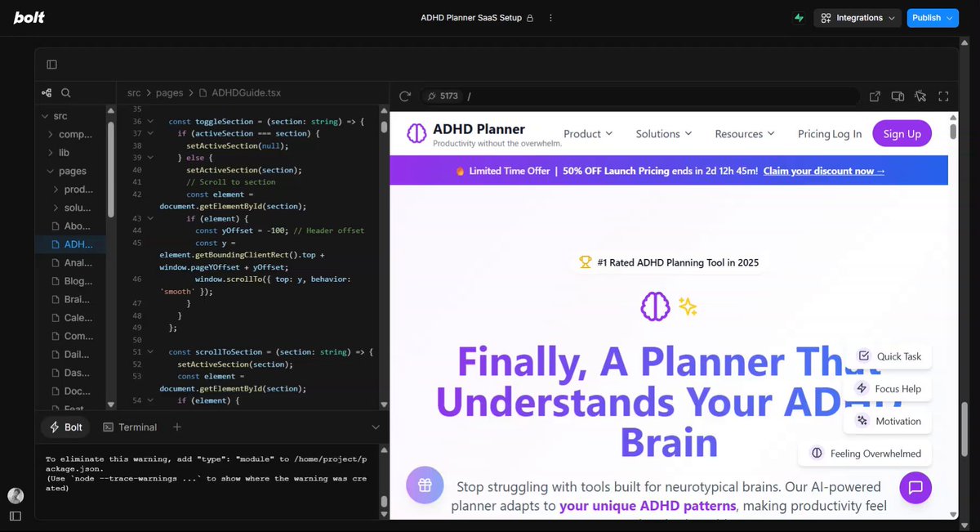The image size is (980, 532).
Task: Click the user avatar at bottom left
Action: pos(16,495)
